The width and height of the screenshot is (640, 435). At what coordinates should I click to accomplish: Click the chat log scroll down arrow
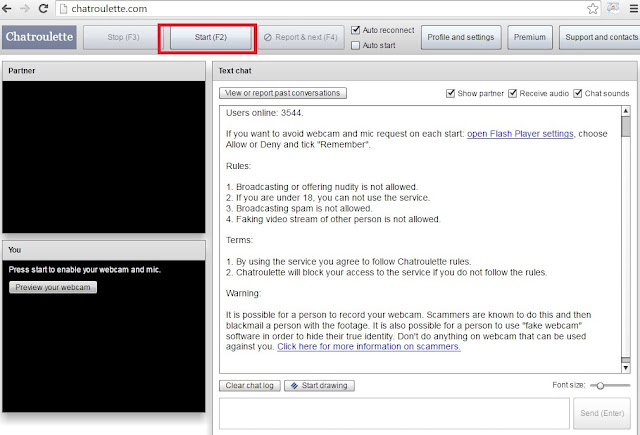click(x=626, y=368)
